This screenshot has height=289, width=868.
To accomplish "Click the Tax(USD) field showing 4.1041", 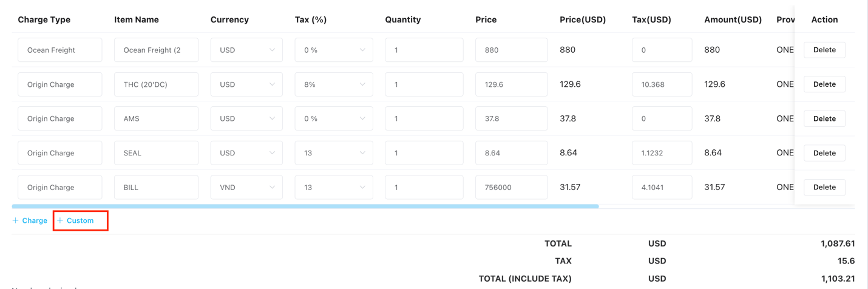I will [x=662, y=187].
